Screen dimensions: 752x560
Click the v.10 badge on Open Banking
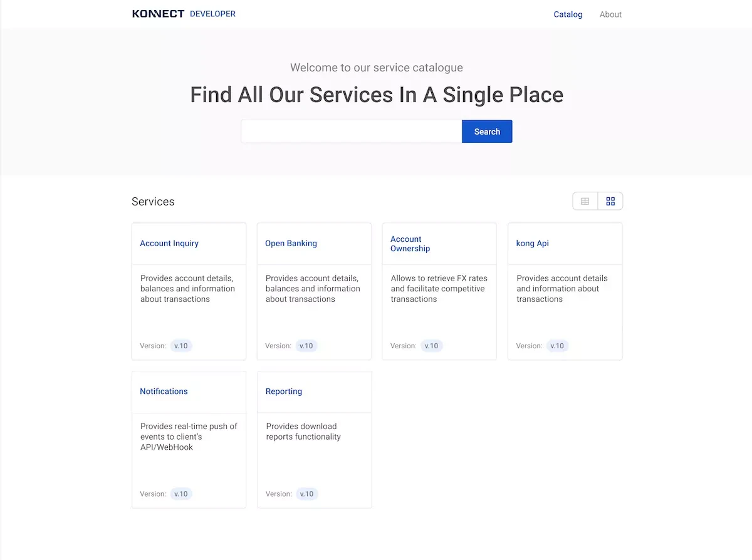click(x=306, y=345)
